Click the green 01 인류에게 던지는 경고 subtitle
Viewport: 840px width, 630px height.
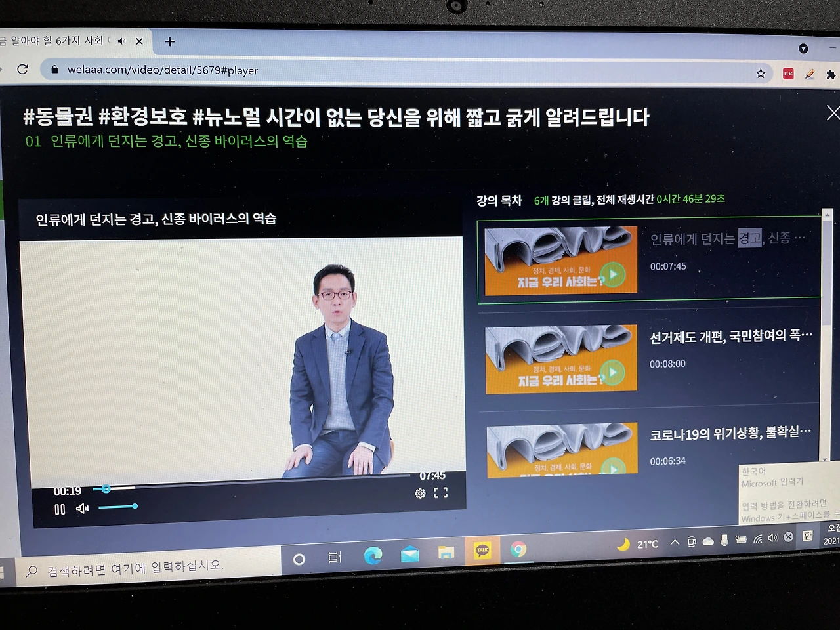pyautogui.click(x=166, y=141)
